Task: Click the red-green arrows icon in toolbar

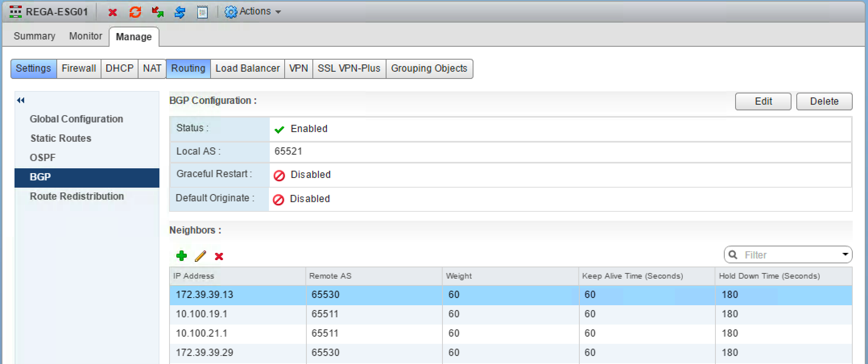Action: click(x=157, y=12)
